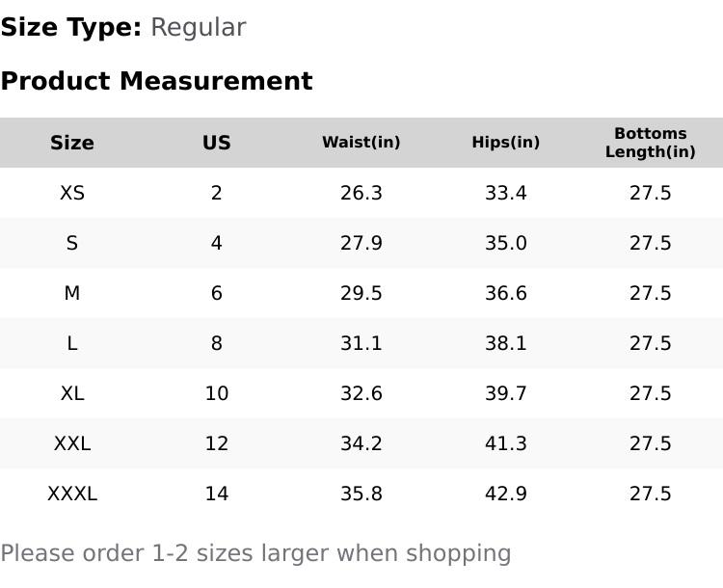Click the Size column header
The width and height of the screenshot is (723, 588).
pyautogui.click(x=72, y=143)
